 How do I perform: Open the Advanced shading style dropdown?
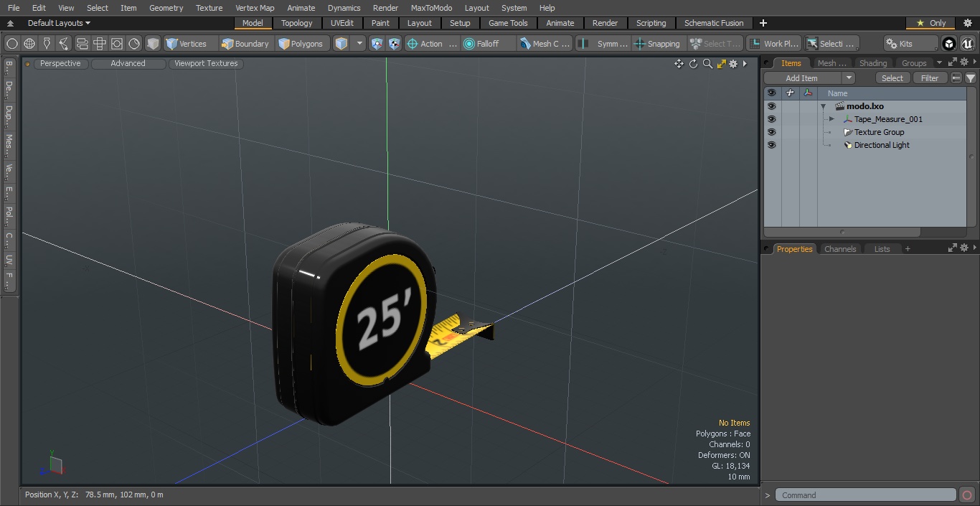[128, 63]
